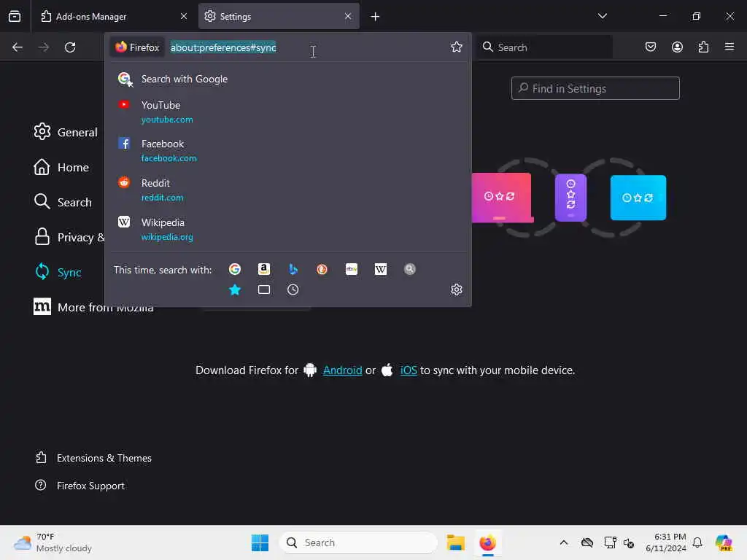Screen dimensions: 747x560
Task: Reload the current page
Action: point(70,47)
